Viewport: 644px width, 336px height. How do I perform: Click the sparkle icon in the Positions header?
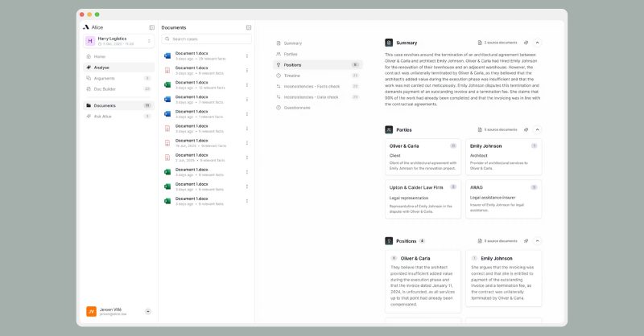tap(526, 240)
